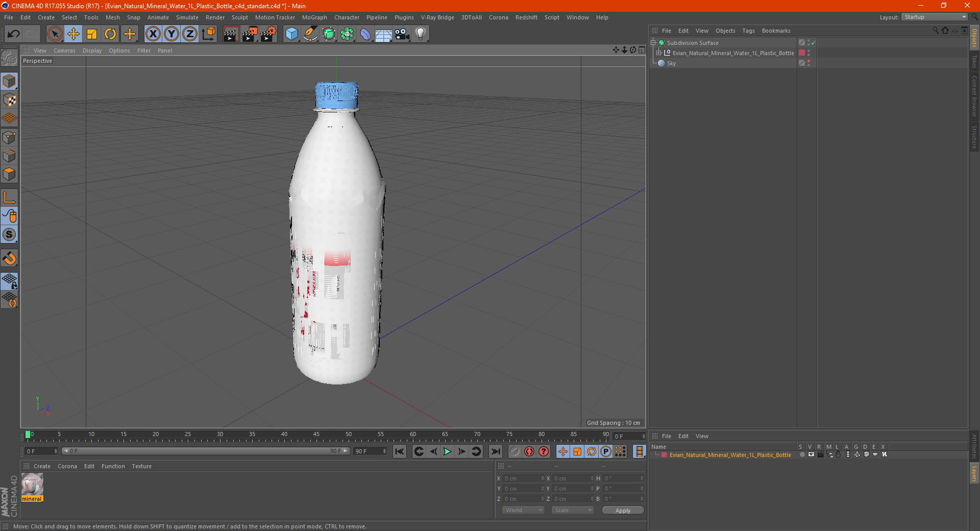
Task: Toggle Sky object visibility dots
Action: click(808, 63)
